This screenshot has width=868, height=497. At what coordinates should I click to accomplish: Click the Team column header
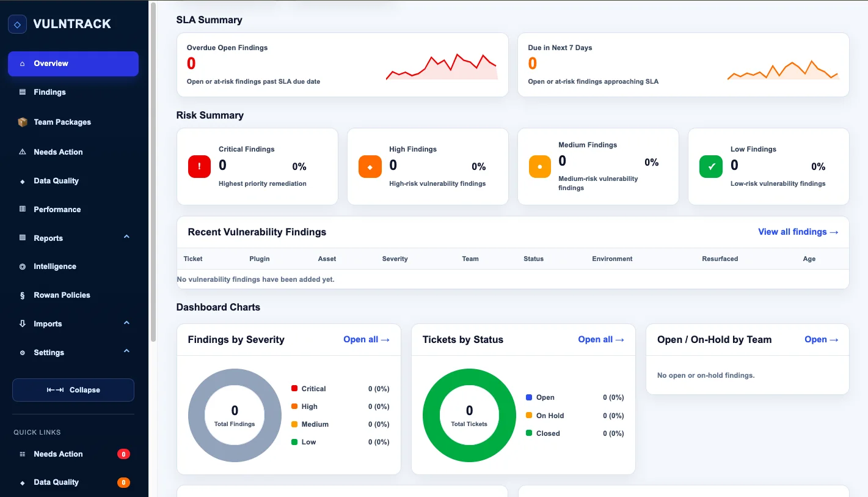470,259
